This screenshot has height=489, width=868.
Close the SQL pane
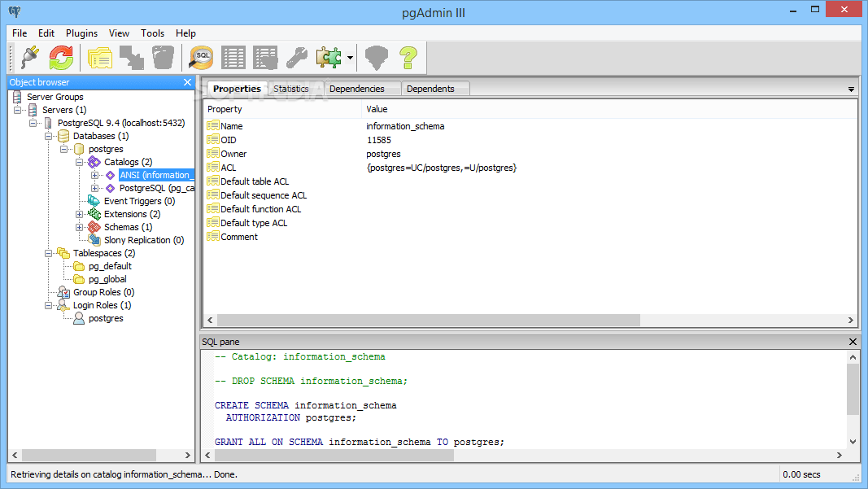click(852, 342)
